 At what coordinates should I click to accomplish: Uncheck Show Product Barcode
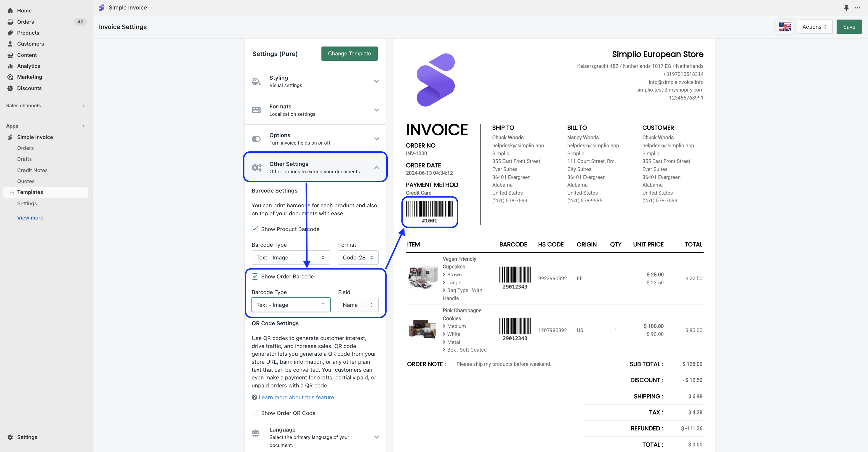tap(255, 229)
